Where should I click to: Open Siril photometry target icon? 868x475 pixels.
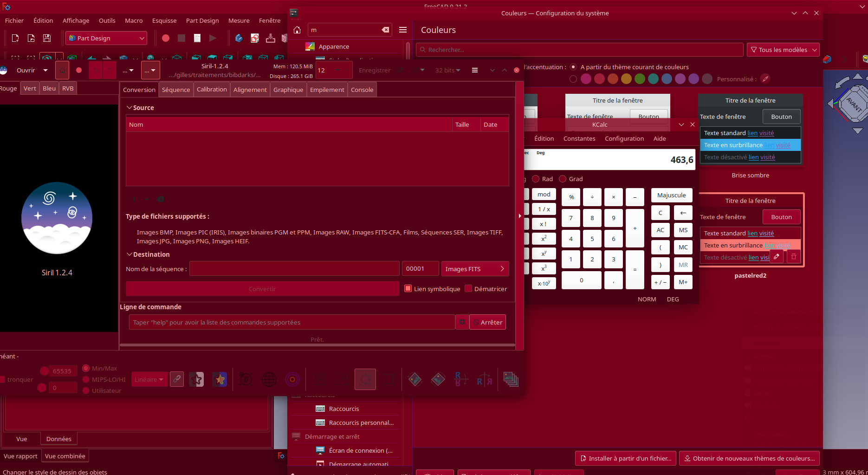coord(292,379)
